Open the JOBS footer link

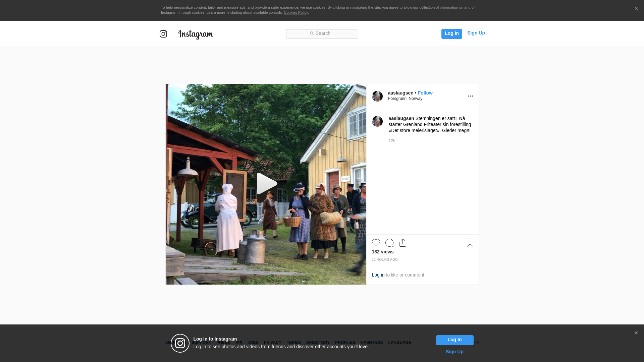coord(253,343)
